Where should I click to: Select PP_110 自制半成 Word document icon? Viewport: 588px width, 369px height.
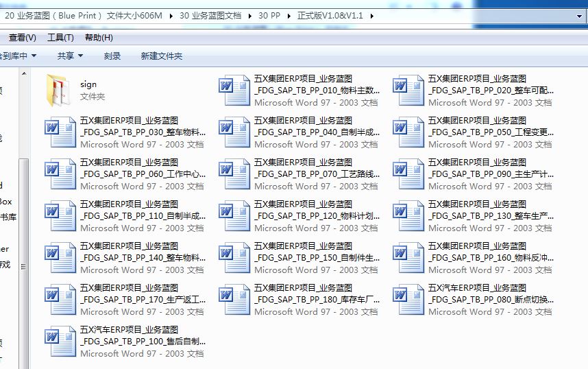(x=60, y=216)
